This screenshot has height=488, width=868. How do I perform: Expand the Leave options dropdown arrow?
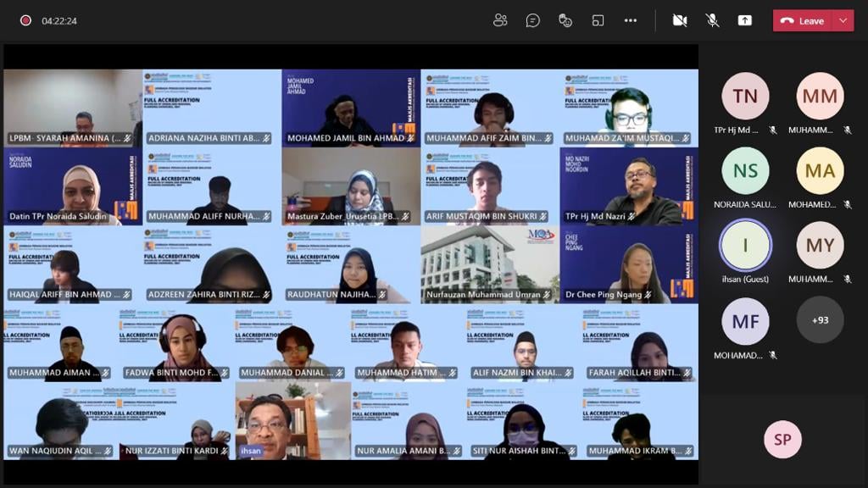(x=843, y=20)
